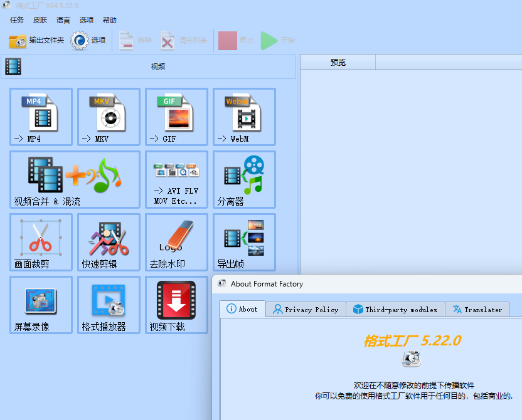This screenshot has width=522, height=420.
Task: Open the 导出帧 export frames tool
Action: point(244,242)
